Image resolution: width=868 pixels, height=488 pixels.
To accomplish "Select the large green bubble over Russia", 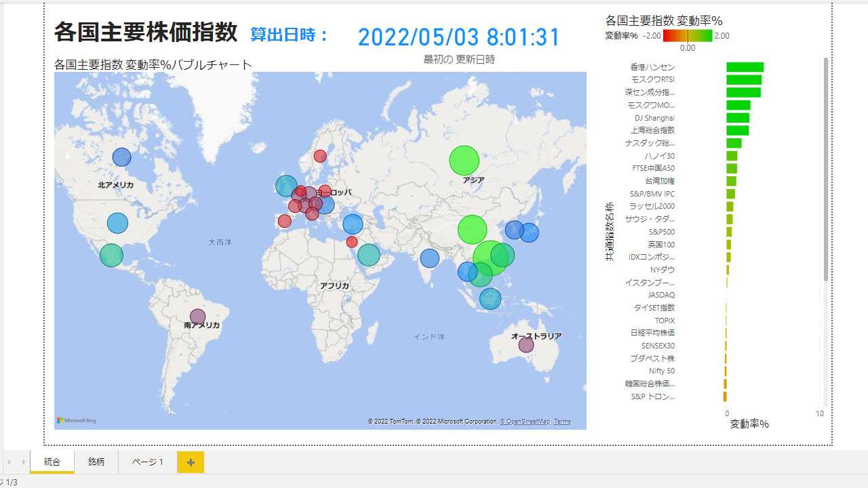I will 464,161.
